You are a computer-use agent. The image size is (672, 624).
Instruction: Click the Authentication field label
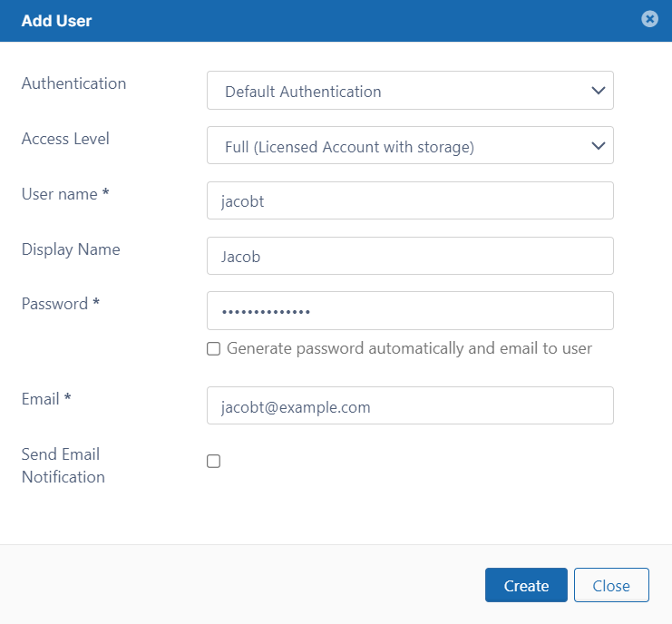tap(73, 83)
